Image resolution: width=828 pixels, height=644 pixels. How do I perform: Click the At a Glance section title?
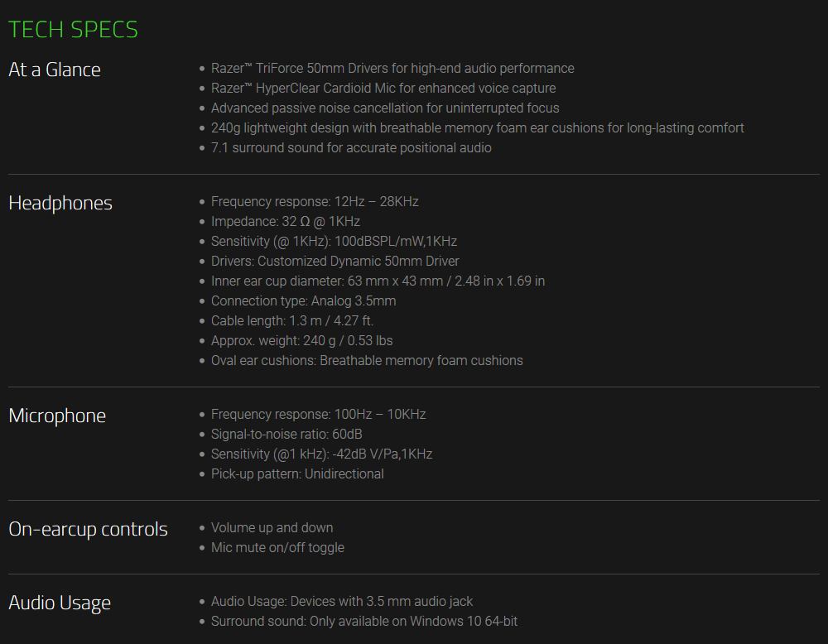55,70
